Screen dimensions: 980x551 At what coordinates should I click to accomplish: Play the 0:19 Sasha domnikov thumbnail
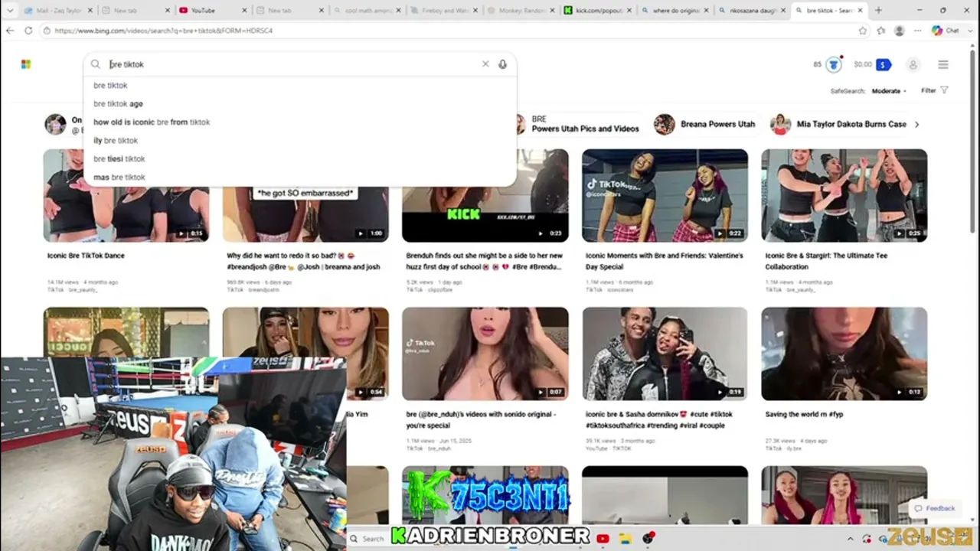pyautogui.click(x=665, y=354)
